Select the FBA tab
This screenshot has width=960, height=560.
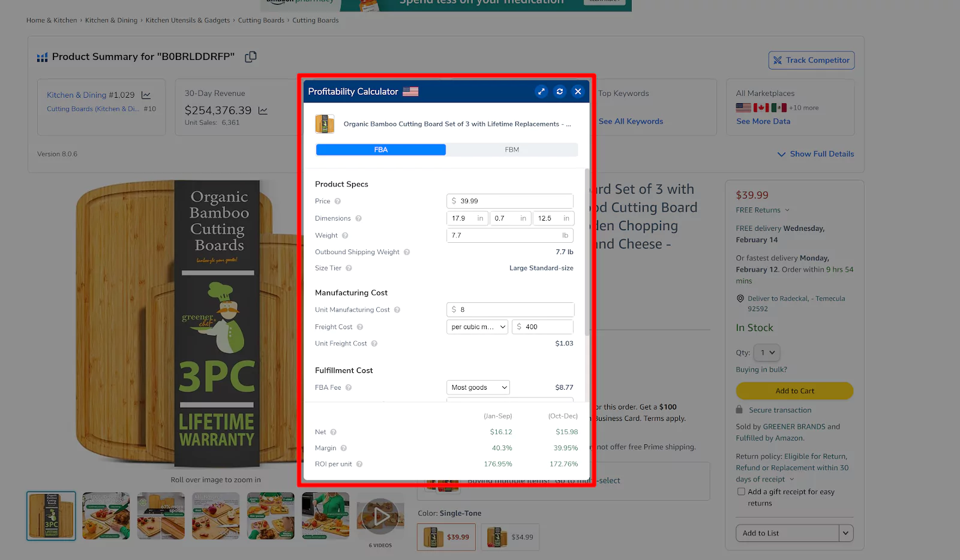tap(381, 150)
